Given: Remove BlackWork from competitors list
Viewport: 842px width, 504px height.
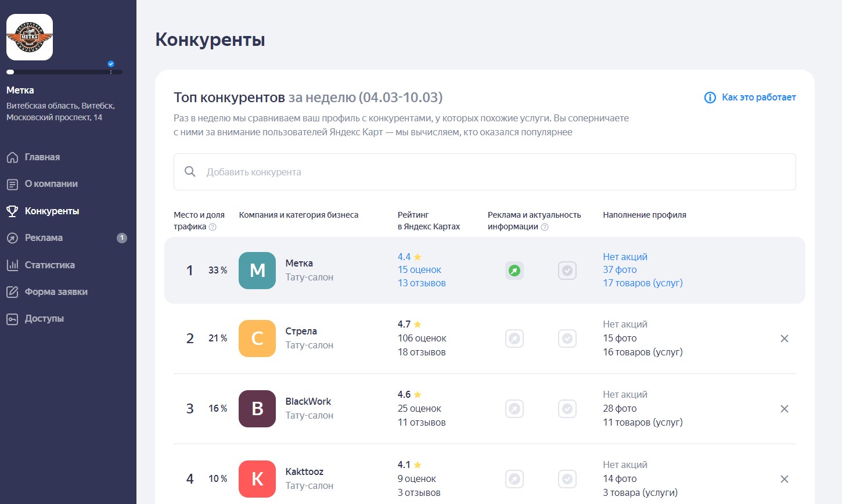Looking at the screenshot, I should tap(785, 409).
